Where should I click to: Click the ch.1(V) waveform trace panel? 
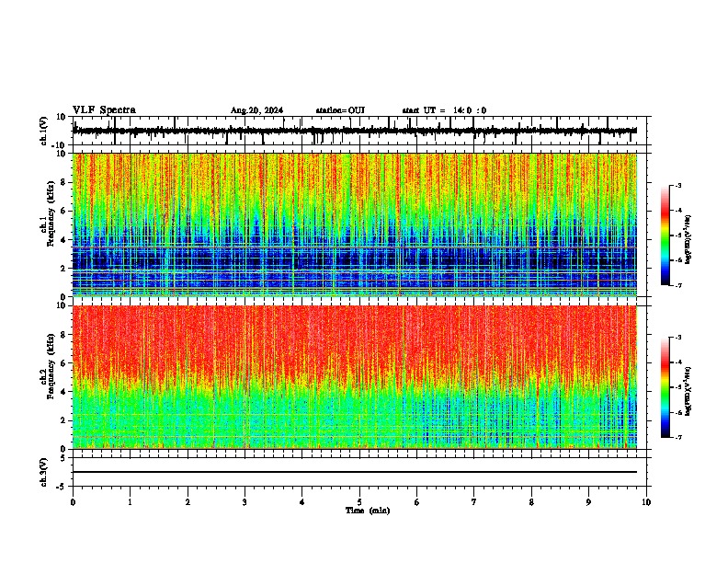coord(359,131)
